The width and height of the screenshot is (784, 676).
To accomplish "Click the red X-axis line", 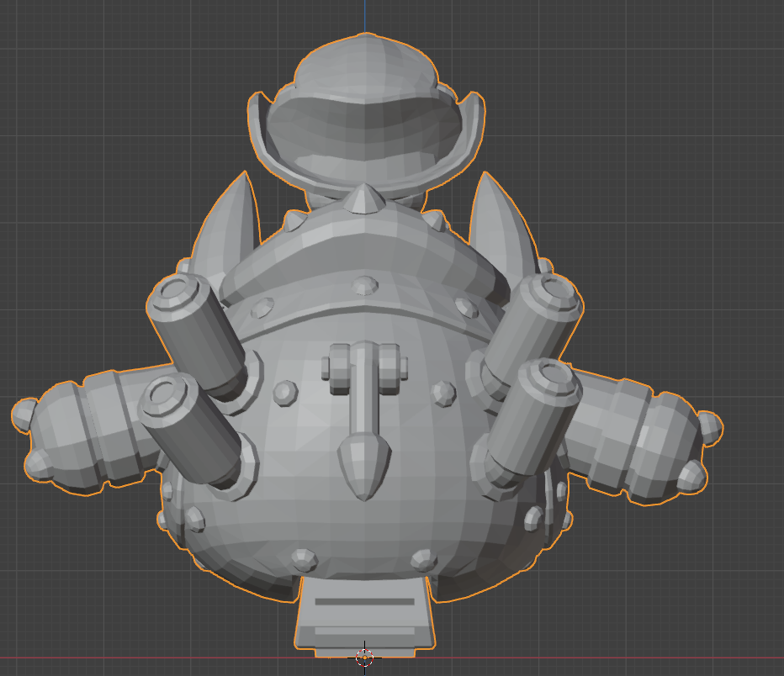I will [589, 657].
